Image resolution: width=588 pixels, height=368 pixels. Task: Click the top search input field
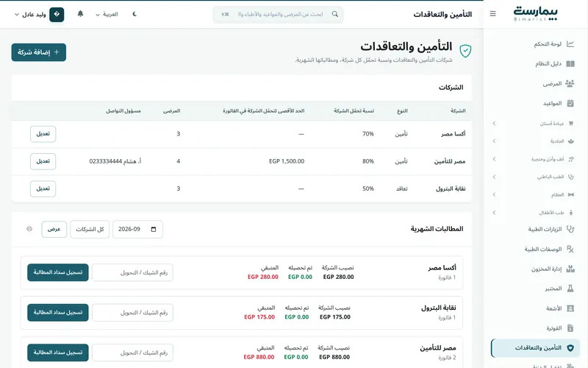click(x=279, y=14)
